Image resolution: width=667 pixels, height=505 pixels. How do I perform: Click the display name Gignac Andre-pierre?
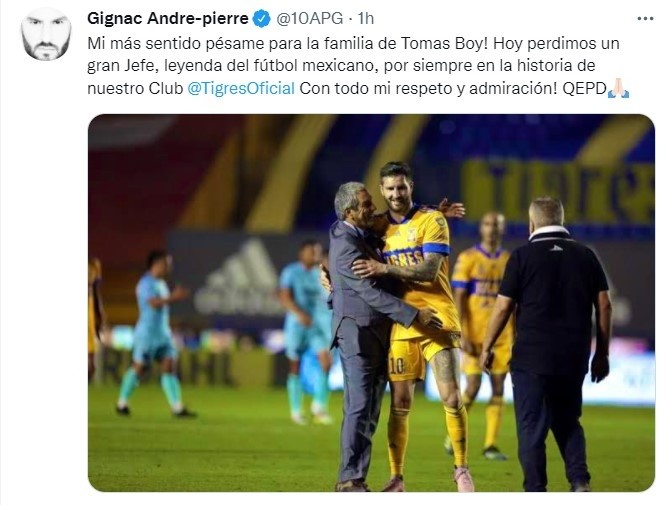pos(168,19)
